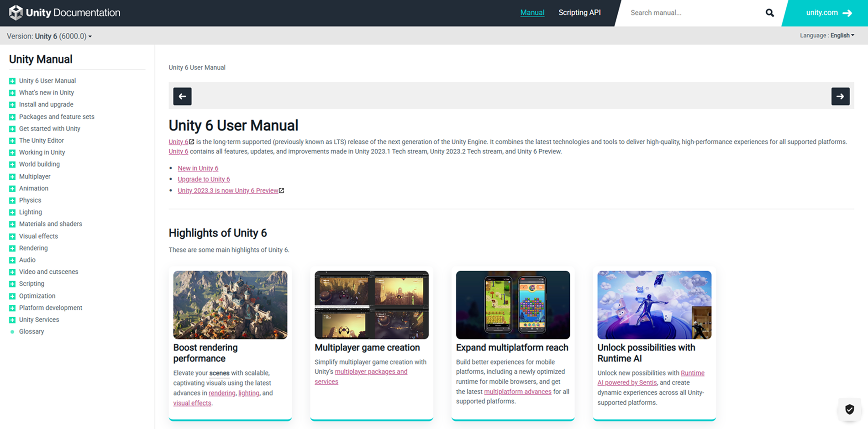Expand Unity Services plus icon
Image resolution: width=868 pixels, height=429 pixels.
[12, 320]
